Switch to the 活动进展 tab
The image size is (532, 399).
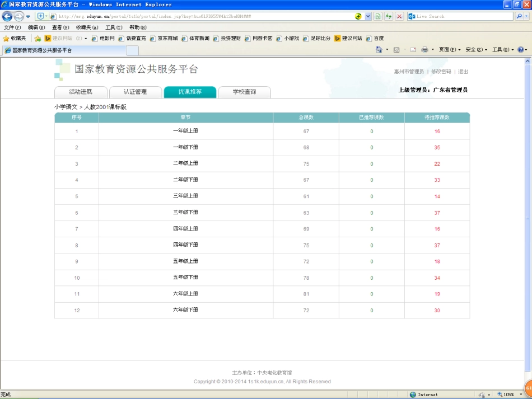(81, 92)
